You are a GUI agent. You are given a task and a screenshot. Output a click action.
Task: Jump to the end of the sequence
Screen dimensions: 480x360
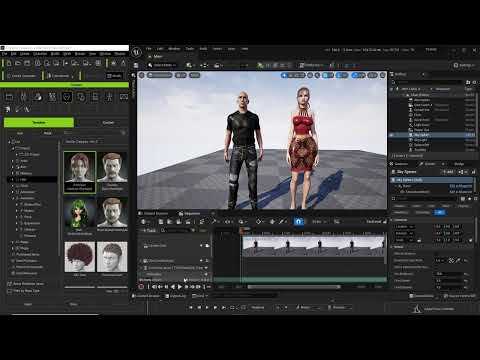[x=198, y=287]
